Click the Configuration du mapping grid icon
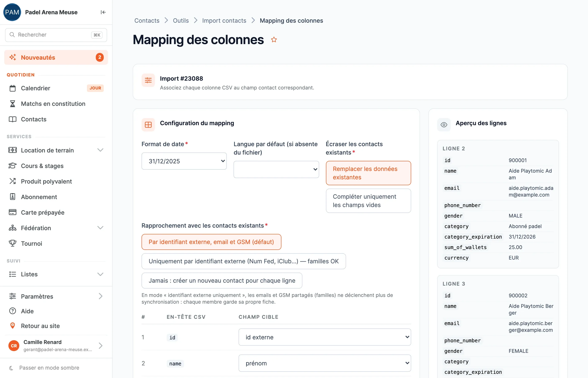588x378 pixels. coord(148,125)
